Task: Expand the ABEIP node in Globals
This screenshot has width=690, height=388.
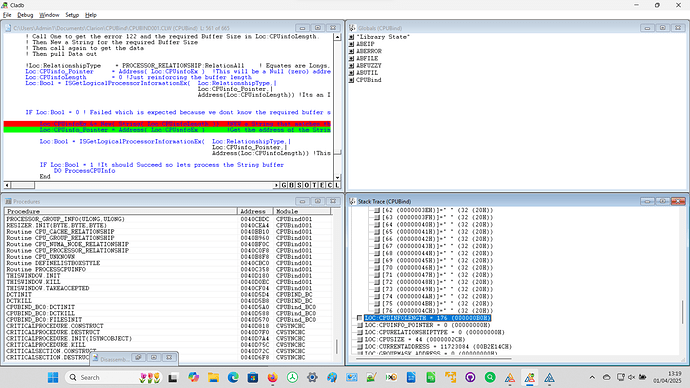Action: tap(351, 44)
